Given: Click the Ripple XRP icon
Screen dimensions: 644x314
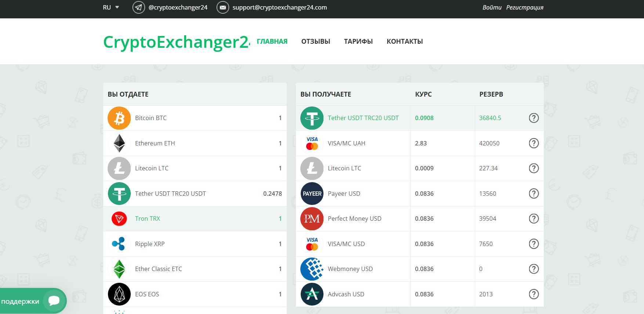Looking at the screenshot, I should click(119, 244).
